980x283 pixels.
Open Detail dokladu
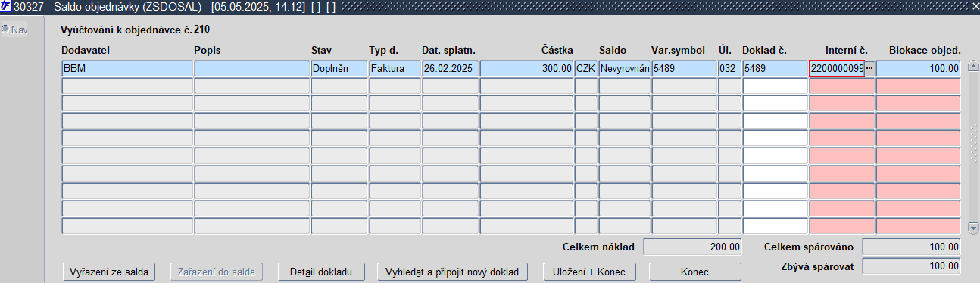pyautogui.click(x=322, y=272)
